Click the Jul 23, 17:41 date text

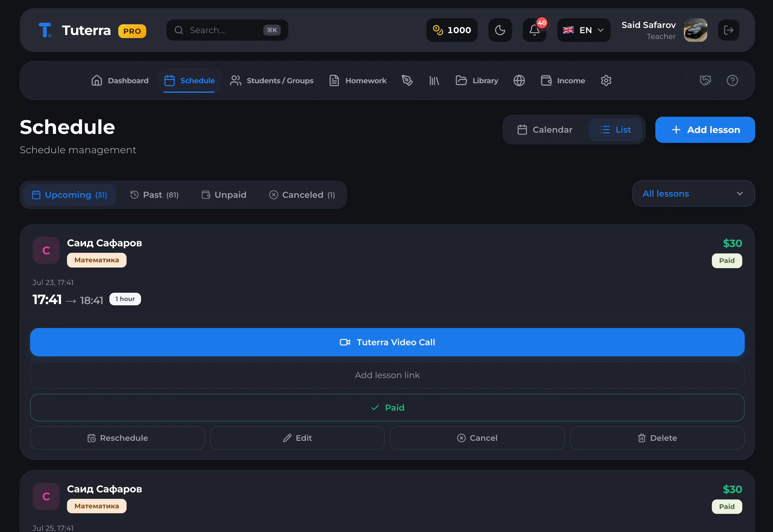pos(53,282)
